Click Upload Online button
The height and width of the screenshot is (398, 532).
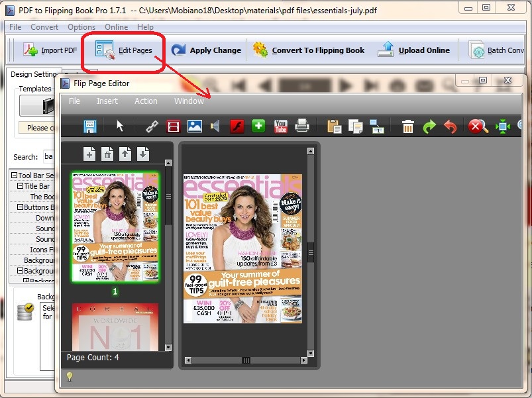(414, 50)
